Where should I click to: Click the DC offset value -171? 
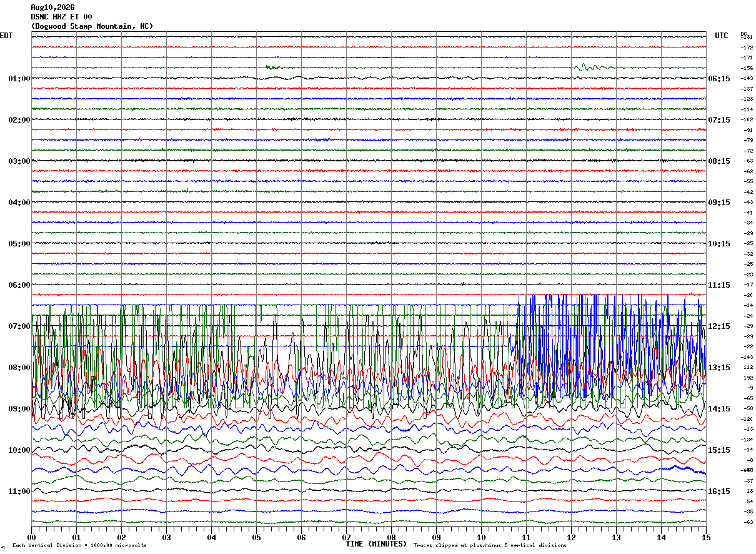click(747, 58)
